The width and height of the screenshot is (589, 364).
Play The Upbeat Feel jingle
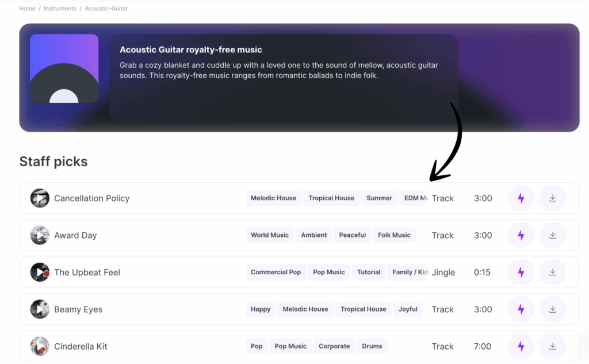(40, 273)
